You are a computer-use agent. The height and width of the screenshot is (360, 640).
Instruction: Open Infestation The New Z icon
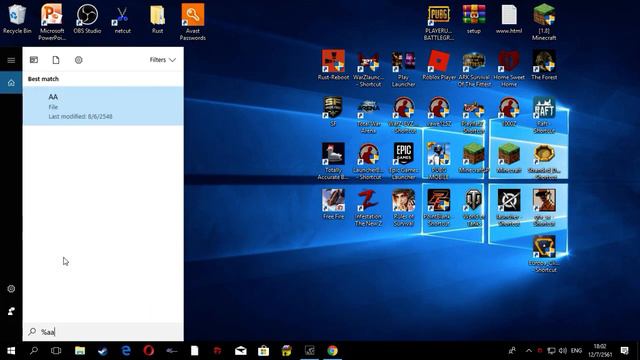tap(368, 208)
